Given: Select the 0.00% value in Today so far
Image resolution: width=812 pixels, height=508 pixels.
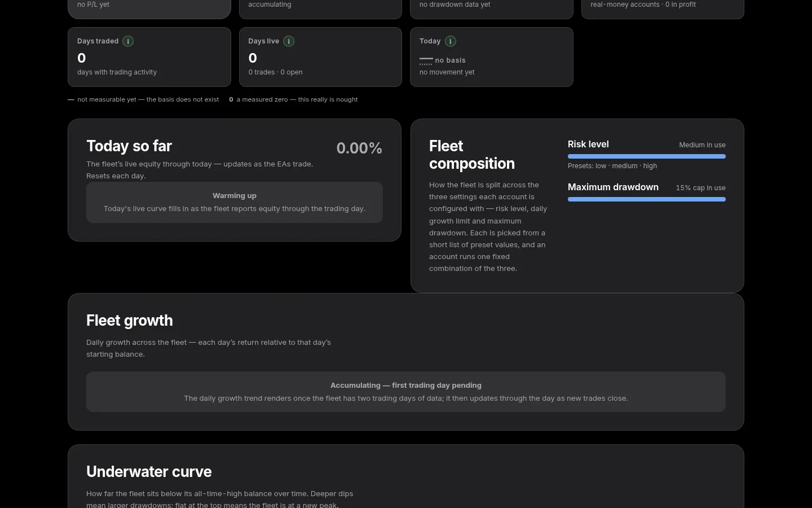Looking at the screenshot, I should (359, 148).
